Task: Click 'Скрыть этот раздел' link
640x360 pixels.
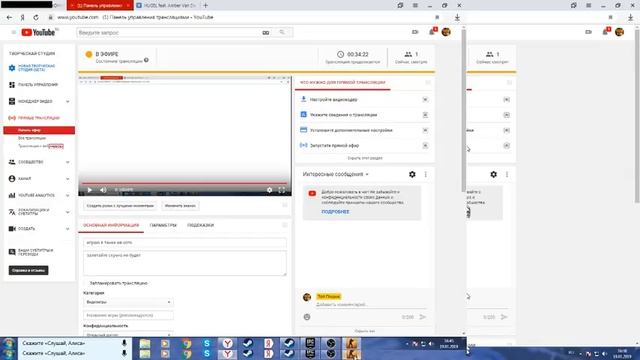Action: [365, 158]
